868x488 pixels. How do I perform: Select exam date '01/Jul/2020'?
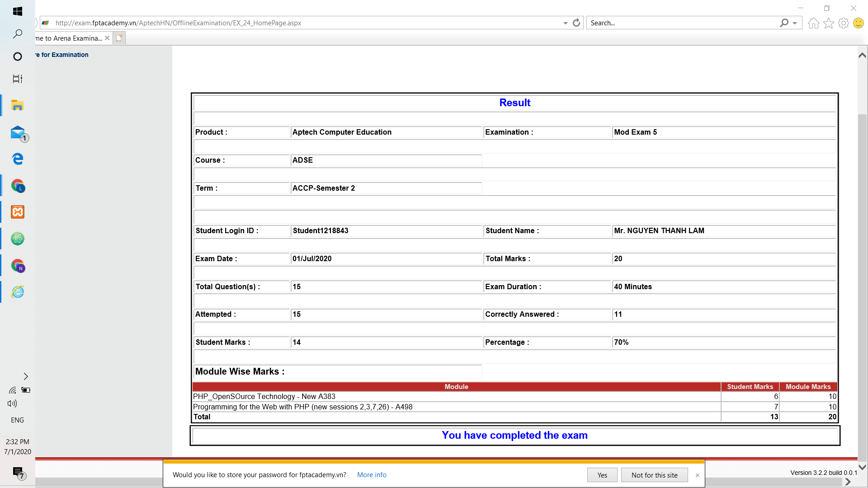(x=312, y=258)
